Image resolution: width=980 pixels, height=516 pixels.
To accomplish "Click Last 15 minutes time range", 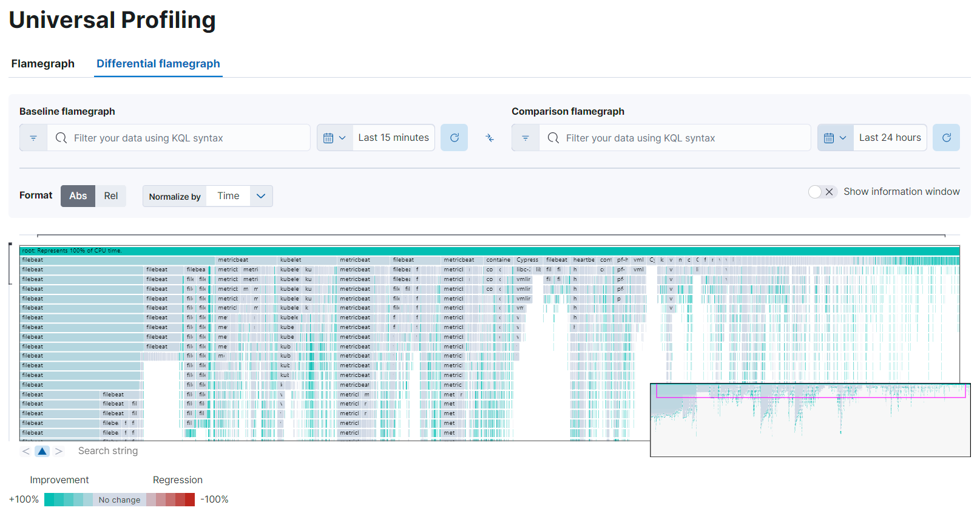I will tap(393, 138).
